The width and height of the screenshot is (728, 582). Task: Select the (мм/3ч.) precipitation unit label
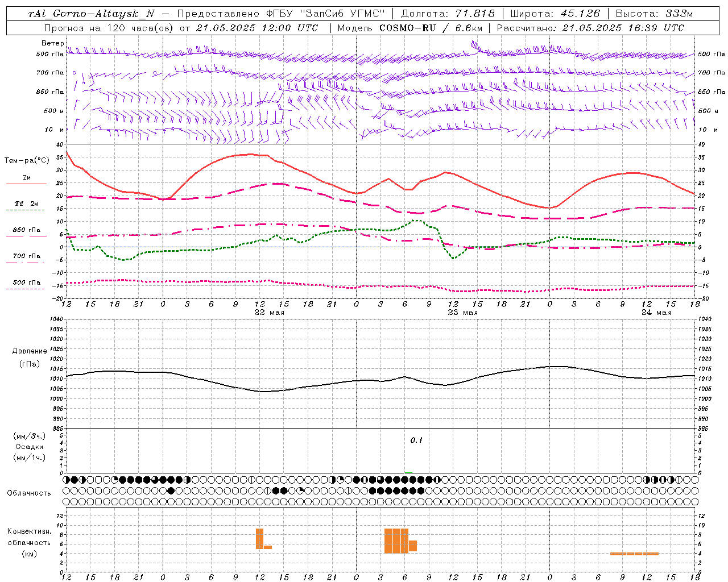[30, 436]
